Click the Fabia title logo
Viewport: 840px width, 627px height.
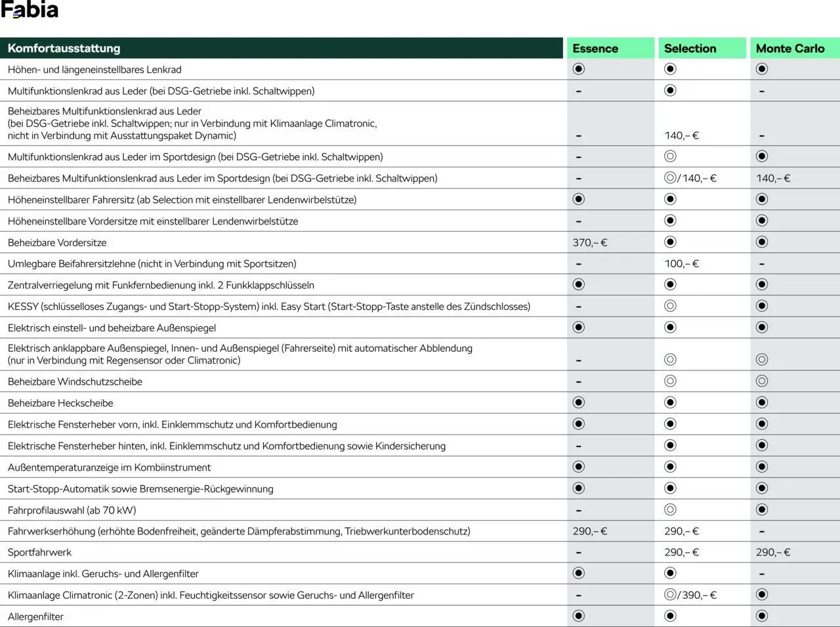(30, 11)
